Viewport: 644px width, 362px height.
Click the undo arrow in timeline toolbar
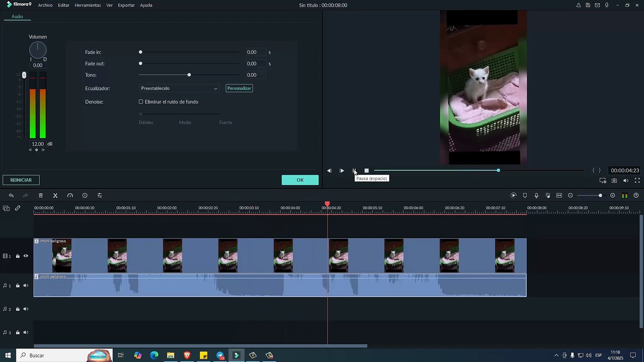(x=11, y=196)
